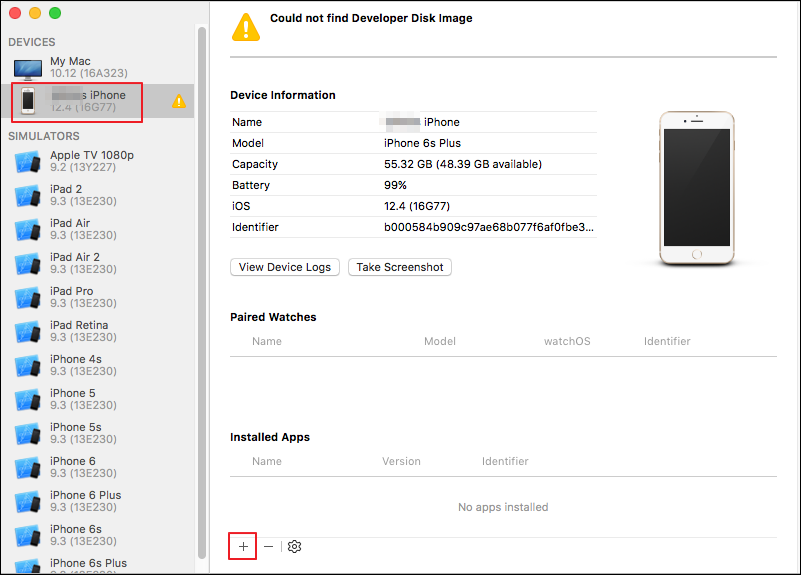
Task: Click the yellow minimize window button
Action: point(35,13)
